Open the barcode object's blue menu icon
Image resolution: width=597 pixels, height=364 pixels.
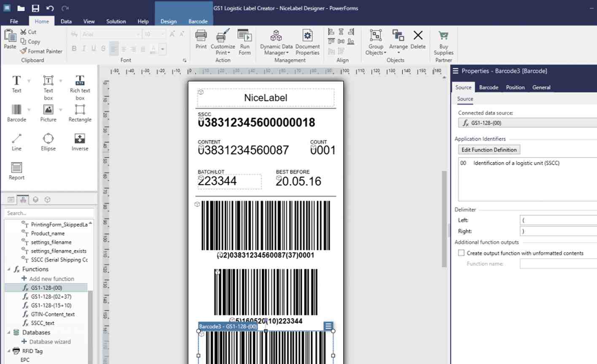328,326
